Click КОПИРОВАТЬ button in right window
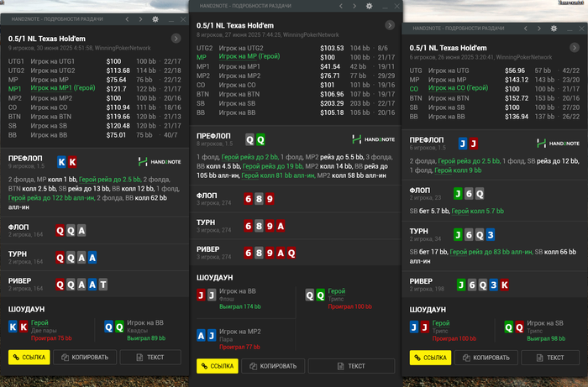The width and height of the screenshot is (588, 387). click(x=486, y=358)
